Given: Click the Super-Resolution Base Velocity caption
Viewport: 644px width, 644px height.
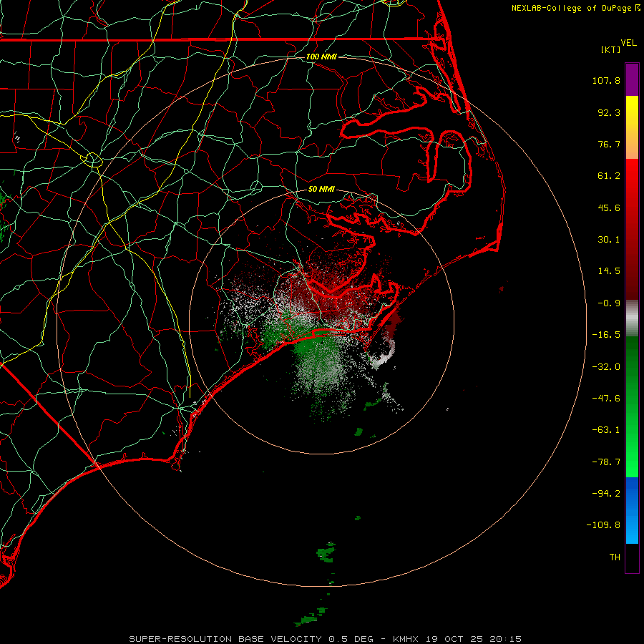Looking at the screenshot, I should [326, 639].
